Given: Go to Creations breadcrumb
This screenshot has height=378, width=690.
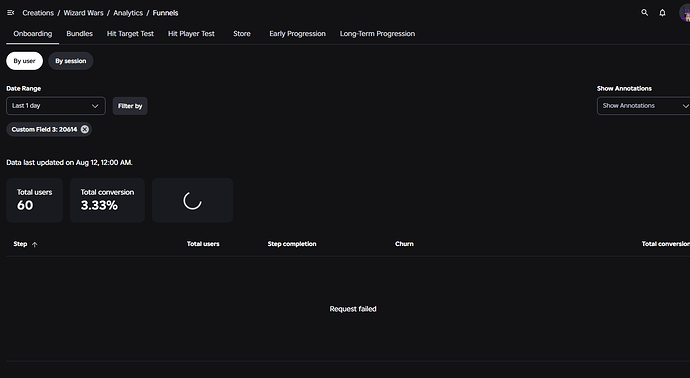Looking at the screenshot, I should pyautogui.click(x=38, y=13).
